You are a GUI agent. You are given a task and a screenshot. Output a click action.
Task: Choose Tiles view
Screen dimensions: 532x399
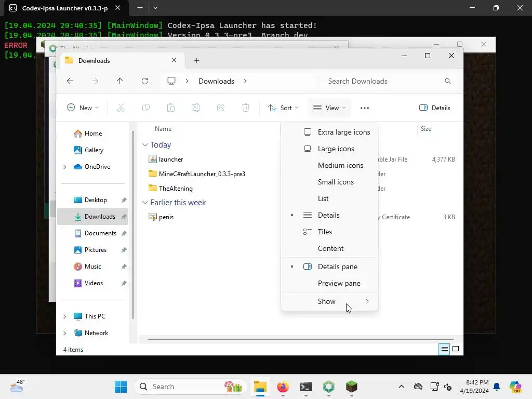pyautogui.click(x=330, y=232)
